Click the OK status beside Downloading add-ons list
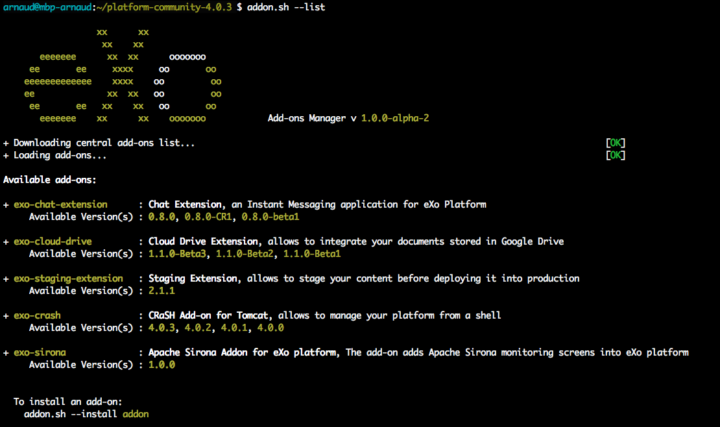 [615, 143]
